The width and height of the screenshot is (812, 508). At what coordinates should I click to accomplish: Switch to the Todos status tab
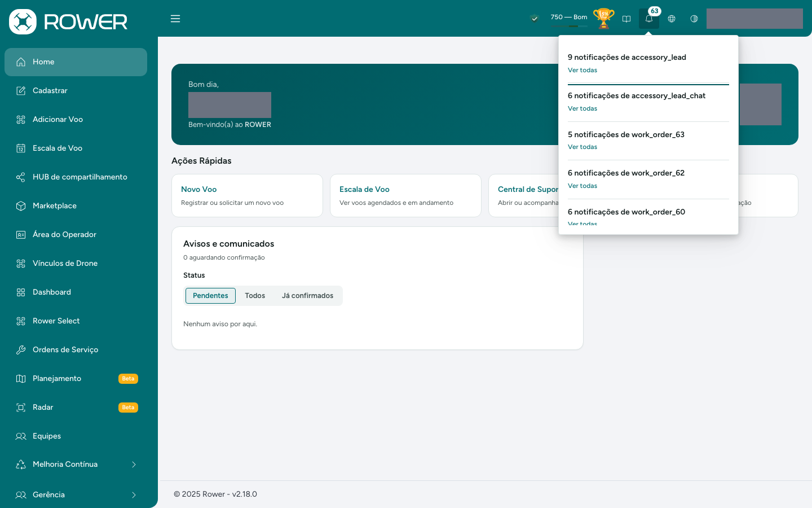click(x=255, y=296)
